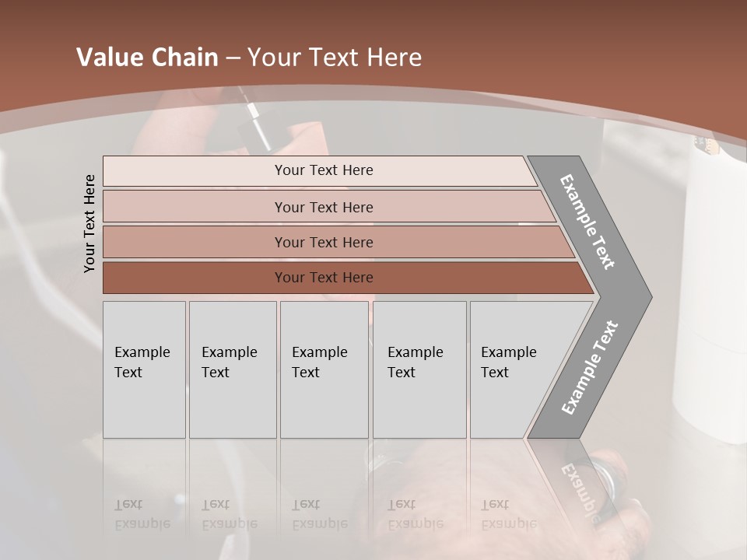
Task: Select the fourth 'Example Text' box
Action: (419, 369)
